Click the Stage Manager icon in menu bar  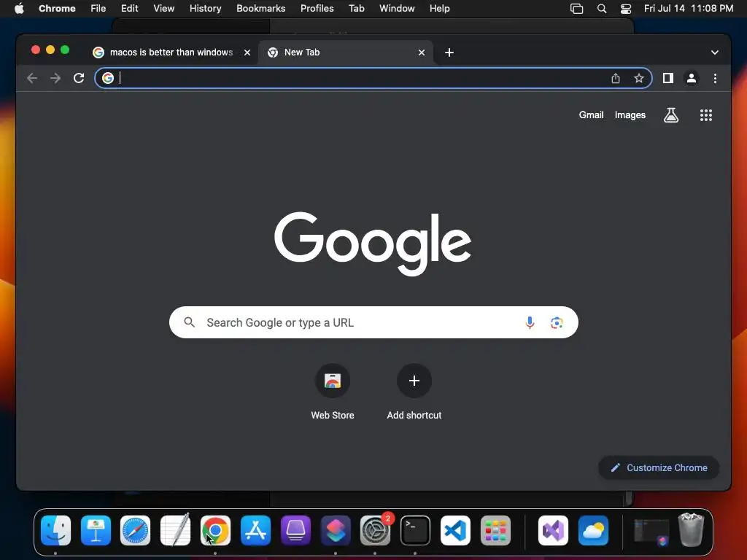[576, 9]
